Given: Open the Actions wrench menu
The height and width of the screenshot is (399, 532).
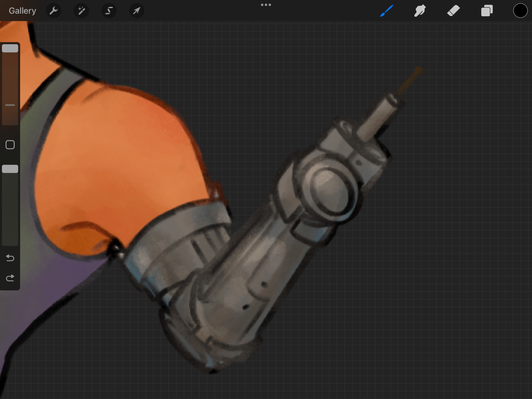Looking at the screenshot, I should click(54, 11).
